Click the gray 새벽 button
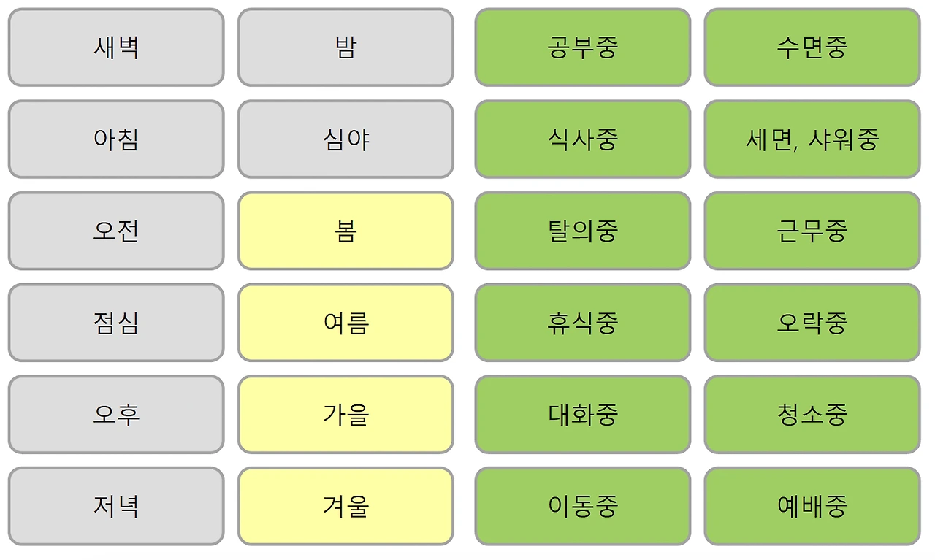Viewport: 935px width, 560px height. pos(116,47)
